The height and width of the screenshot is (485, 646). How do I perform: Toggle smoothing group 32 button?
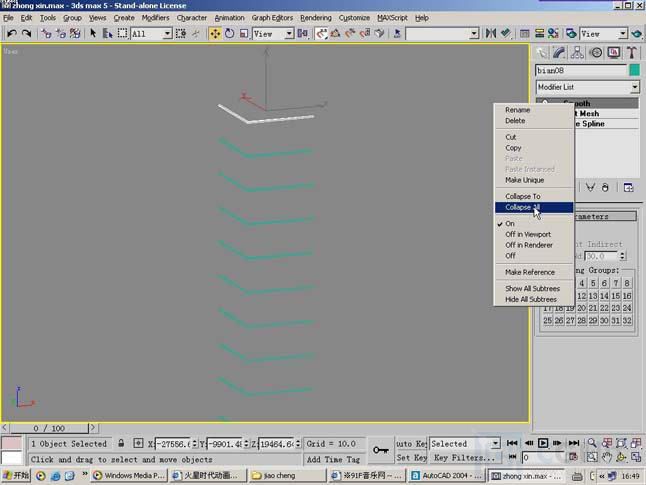627,321
